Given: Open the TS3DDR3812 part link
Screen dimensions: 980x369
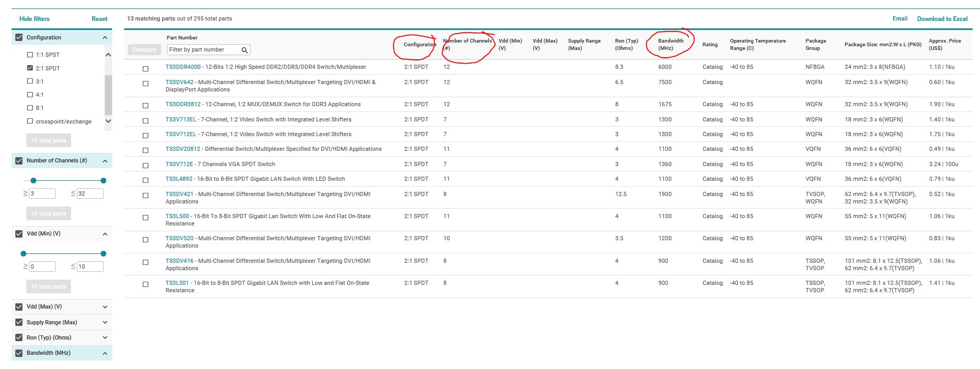Looking at the screenshot, I should tap(183, 104).
